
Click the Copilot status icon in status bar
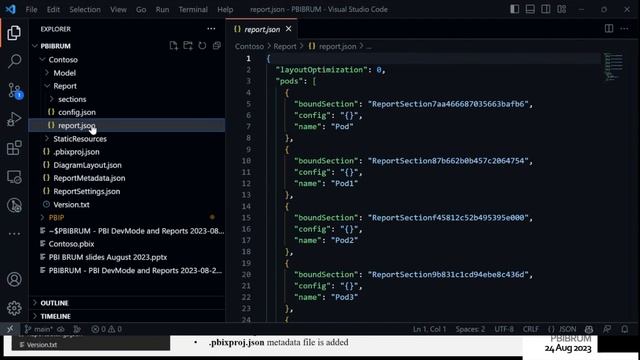click(x=589, y=329)
